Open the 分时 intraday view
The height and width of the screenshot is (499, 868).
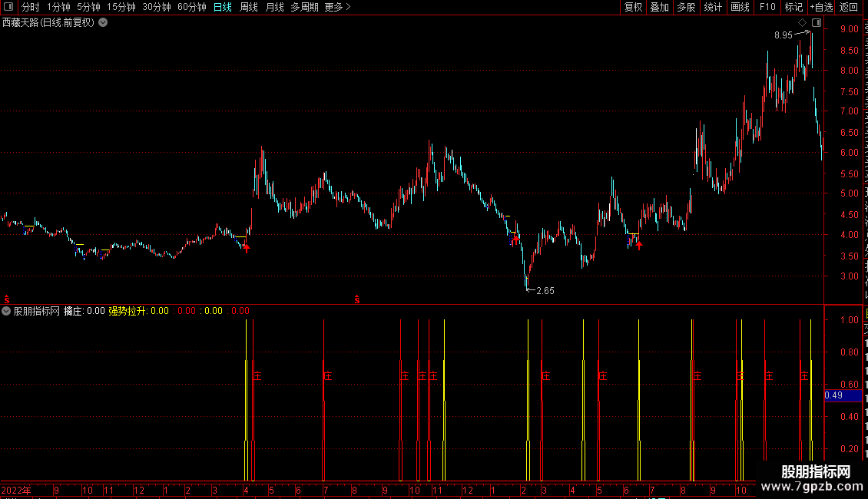pyautogui.click(x=31, y=7)
